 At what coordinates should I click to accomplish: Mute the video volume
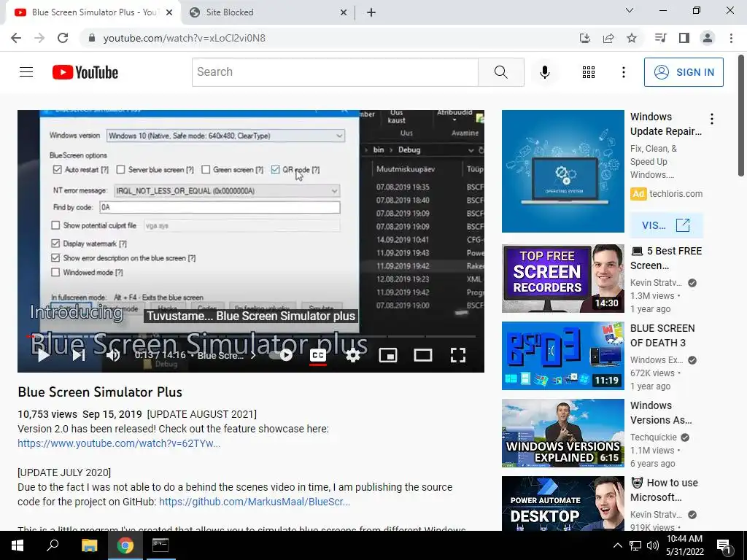point(113,355)
